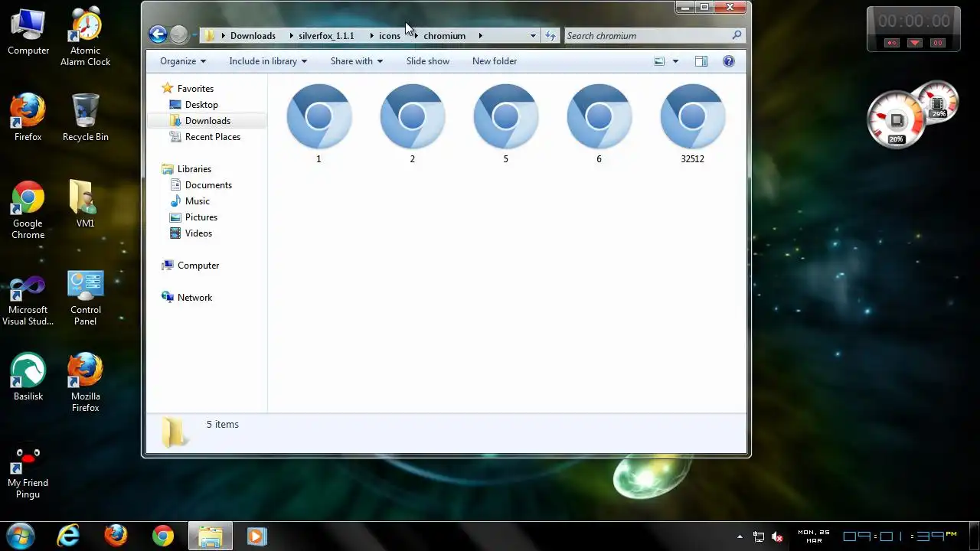Click the Control Panel desktop icon
980x551 pixels.
pyautogui.click(x=86, y=298)
